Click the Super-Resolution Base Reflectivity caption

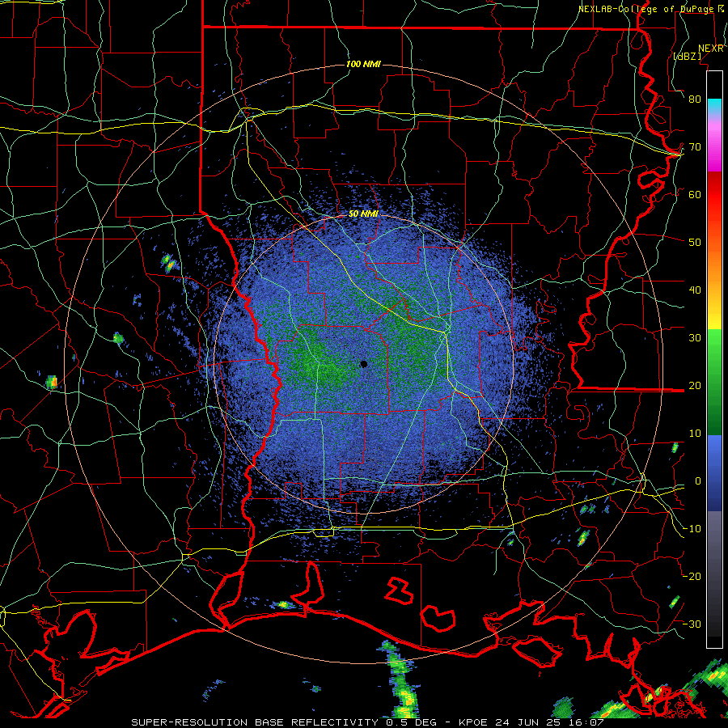255,722
